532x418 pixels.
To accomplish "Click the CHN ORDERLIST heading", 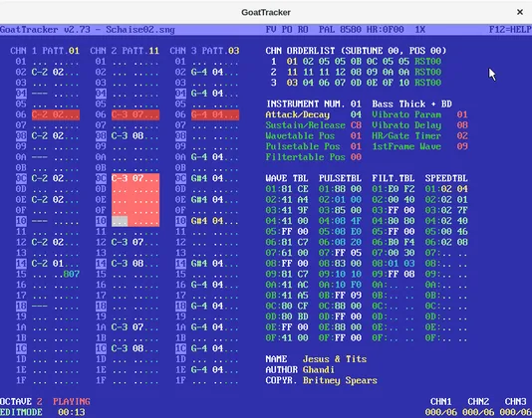I will [x=356, y=51].
